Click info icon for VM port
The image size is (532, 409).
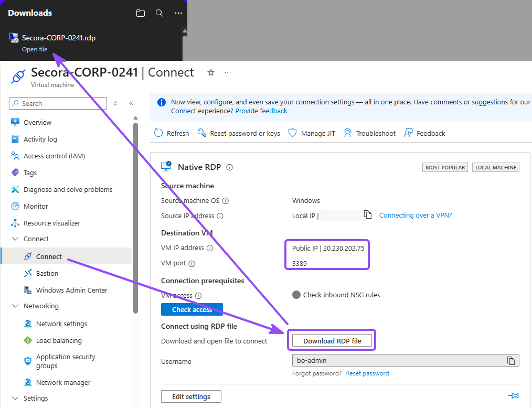(191, 264)
